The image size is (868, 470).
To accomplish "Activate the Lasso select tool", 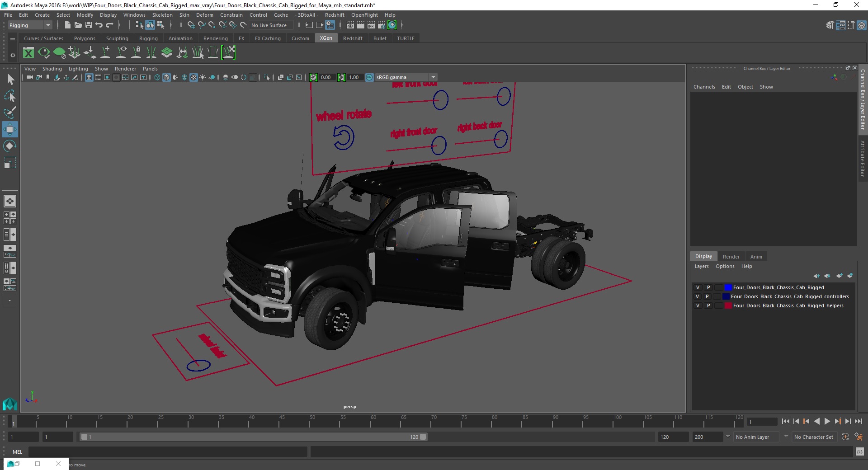I will 10,96.
